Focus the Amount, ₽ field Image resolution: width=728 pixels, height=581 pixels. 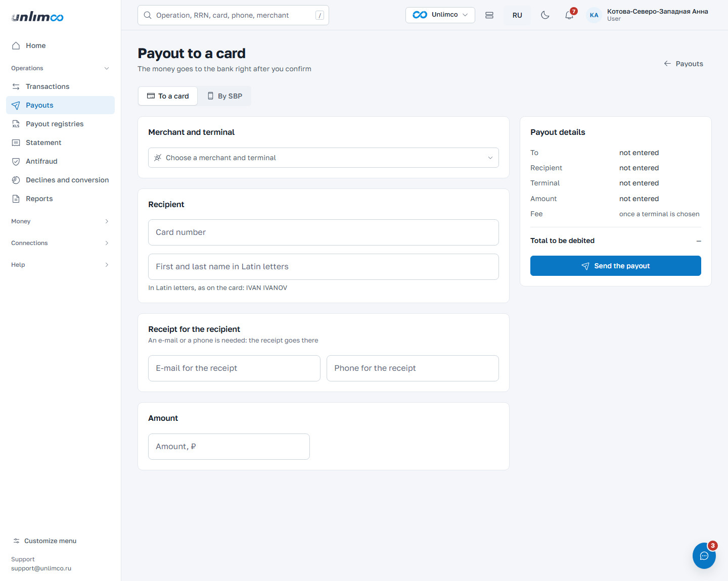click(x=229, y=447)
